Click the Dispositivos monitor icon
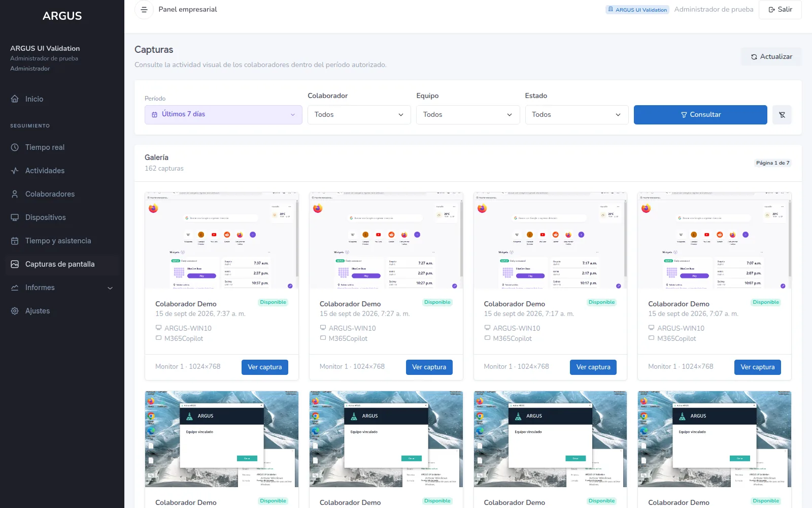This screenshot has height=508, width=812. tap(15, 217)
